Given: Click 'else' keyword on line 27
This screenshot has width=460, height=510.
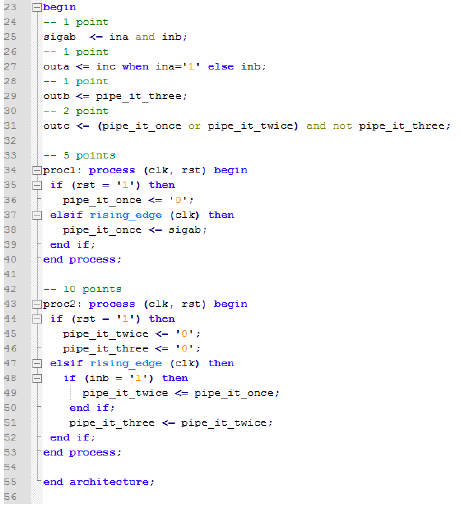Looking at the screenshot, I should [x=221, y=67].
